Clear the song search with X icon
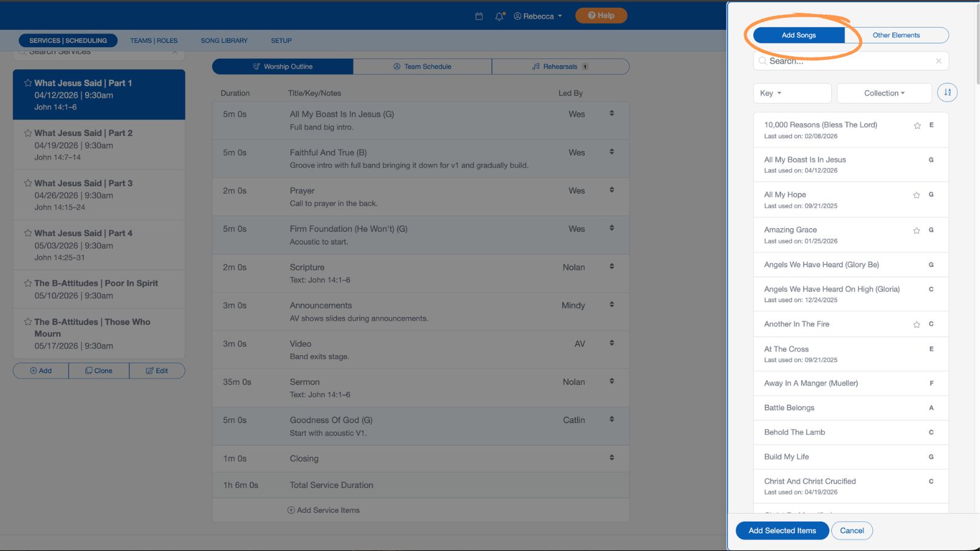Viewport: 980px width, 551px height. [938, 61]
